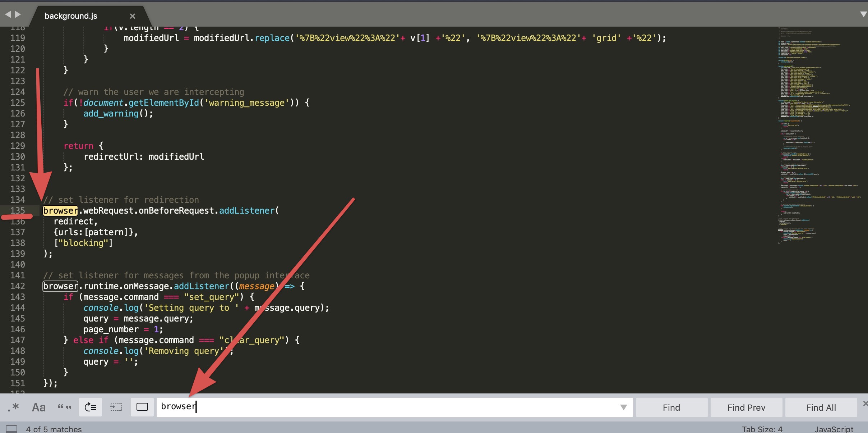Screen dimensions: 868x433
Task: Open JavaScript syntax selector in status bar
Action: click(x=834, y=429)
